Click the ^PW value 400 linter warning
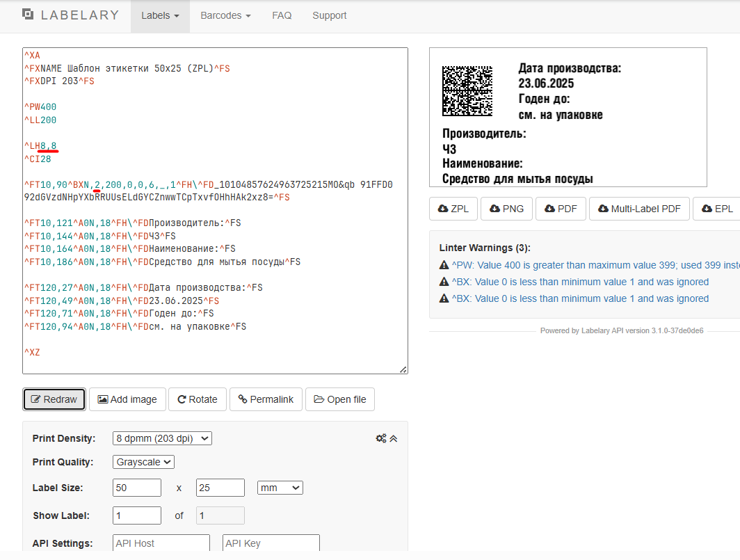The image size is (740, 560). pos(595,265)
